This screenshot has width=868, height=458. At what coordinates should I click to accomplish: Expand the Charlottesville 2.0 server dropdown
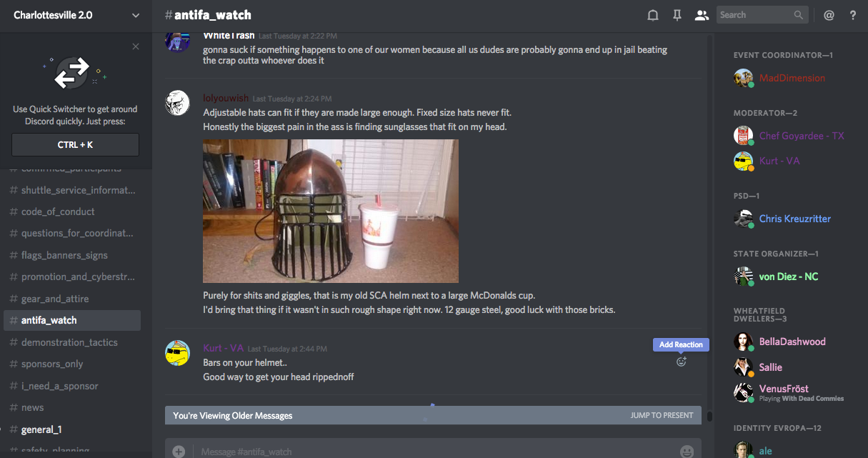click(136, 15)
